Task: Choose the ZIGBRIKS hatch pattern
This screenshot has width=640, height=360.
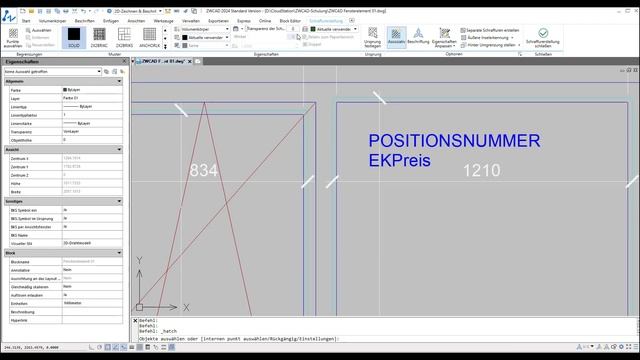Action: click(x=124, y=38)
